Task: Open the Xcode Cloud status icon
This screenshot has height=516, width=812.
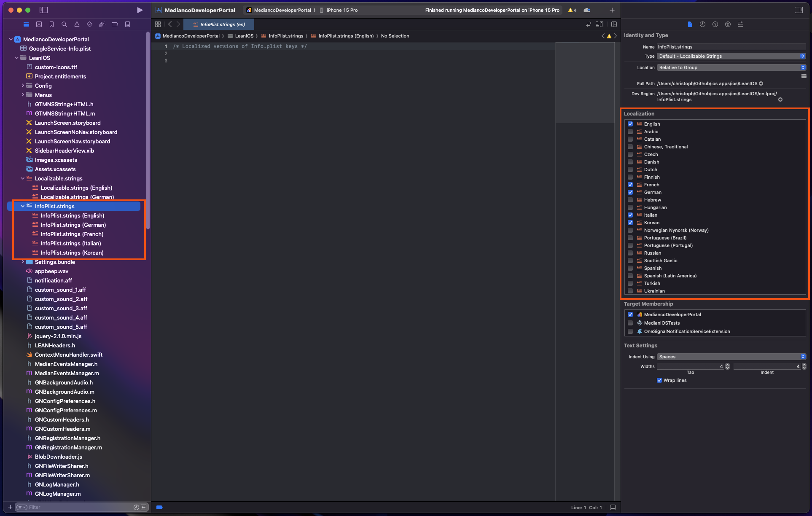Action: [587, 10]
